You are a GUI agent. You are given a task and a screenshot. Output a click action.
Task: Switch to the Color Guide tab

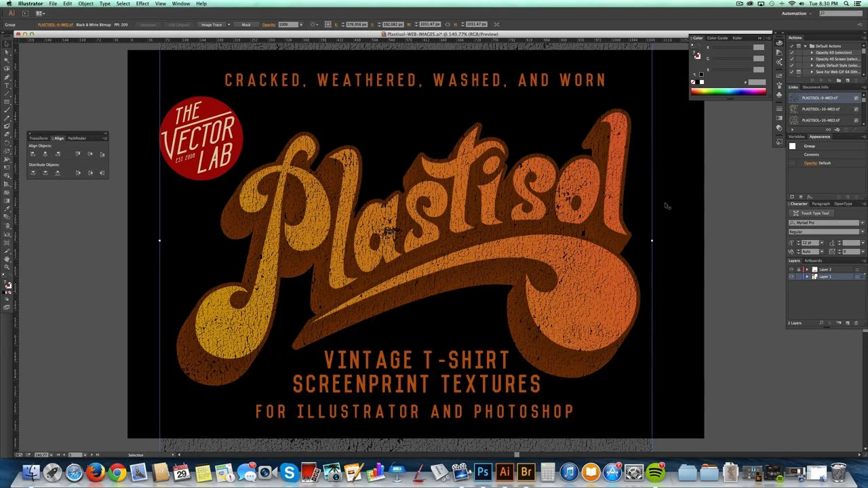(717, 38)
